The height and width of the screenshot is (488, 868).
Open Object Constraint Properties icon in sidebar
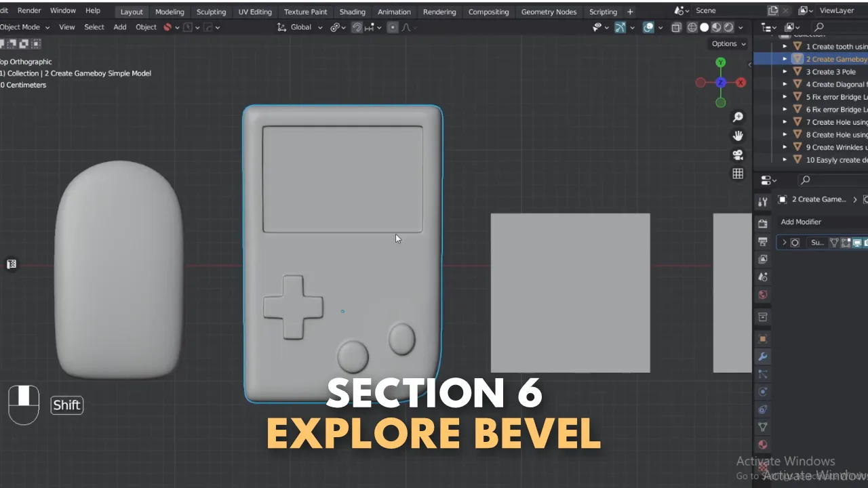[x=762, y=409]
